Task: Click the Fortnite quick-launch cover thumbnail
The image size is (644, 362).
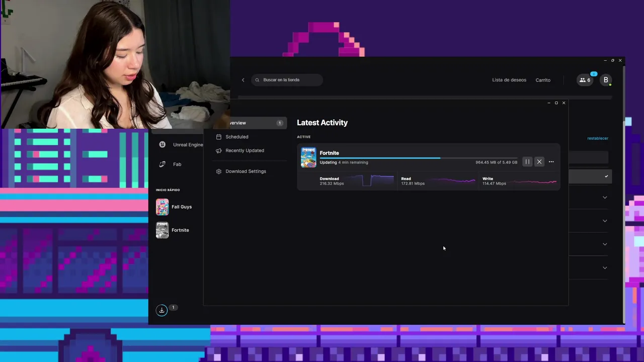Action: [162, 230]
